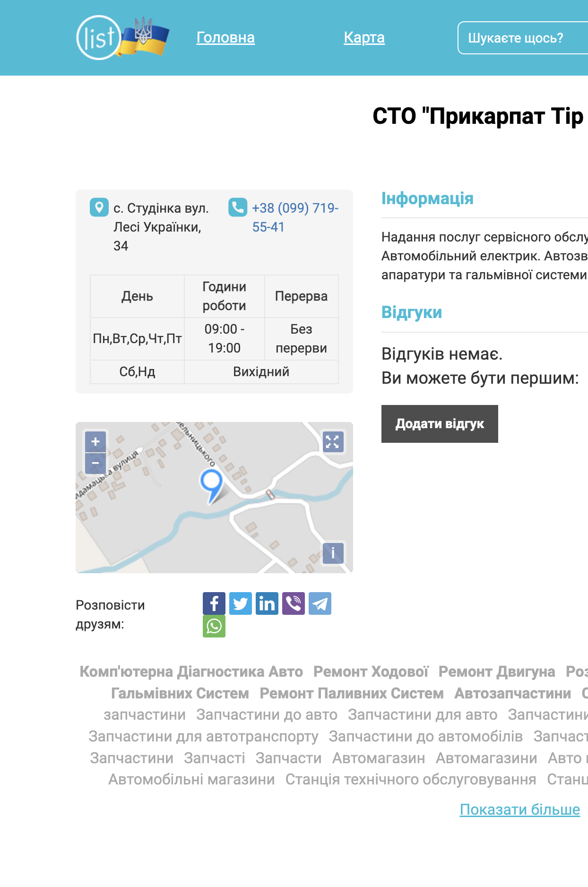Viewport: 588px width, 887px height.
Task: Open Запчастини для автотранспорту tag
Action: [x=203, y=736]
